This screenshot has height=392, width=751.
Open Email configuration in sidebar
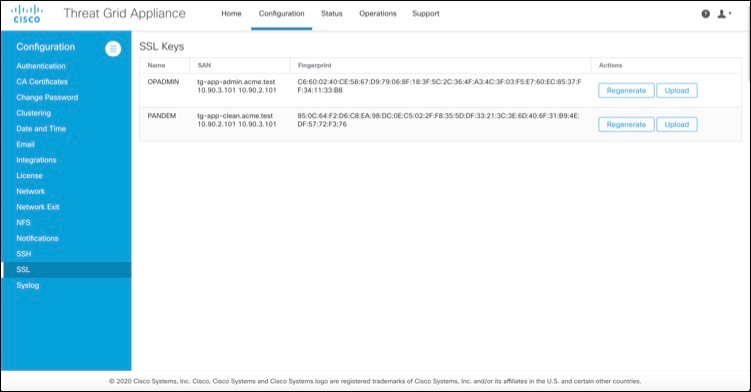(x=25, y=144)
